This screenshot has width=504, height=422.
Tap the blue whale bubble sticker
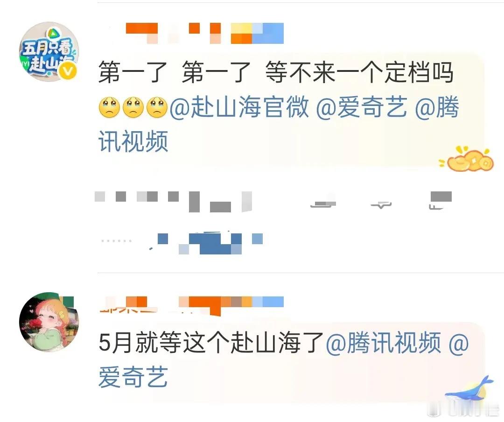click(470, 388)
